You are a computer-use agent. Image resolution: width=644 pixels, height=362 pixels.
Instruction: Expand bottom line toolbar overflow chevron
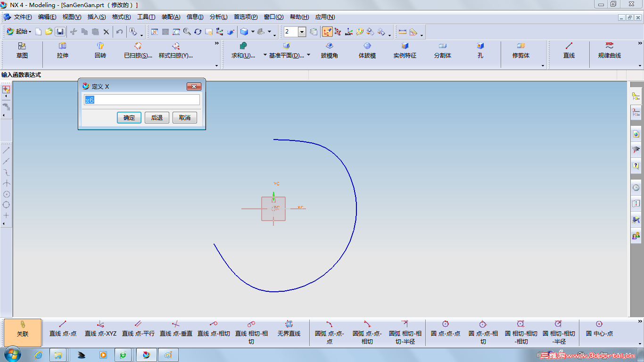[639, 321]
